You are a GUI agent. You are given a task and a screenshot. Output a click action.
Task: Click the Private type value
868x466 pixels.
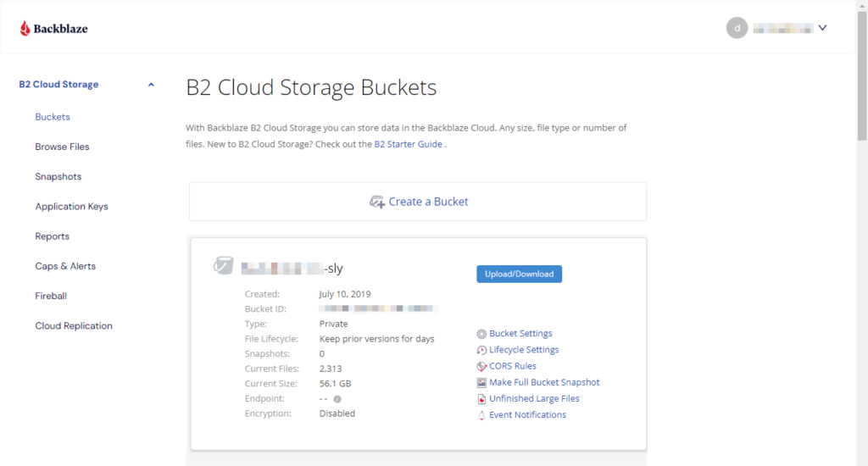[333, 324]
